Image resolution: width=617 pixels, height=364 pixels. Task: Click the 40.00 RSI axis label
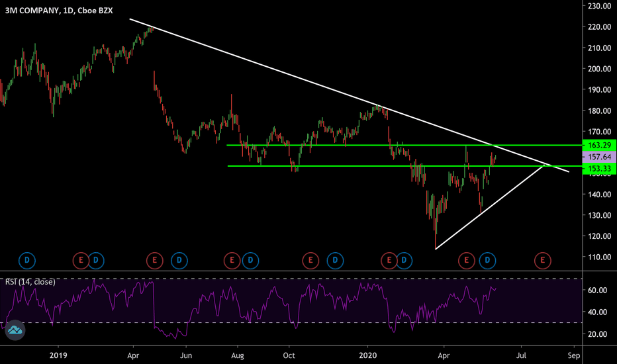[597, 312]
